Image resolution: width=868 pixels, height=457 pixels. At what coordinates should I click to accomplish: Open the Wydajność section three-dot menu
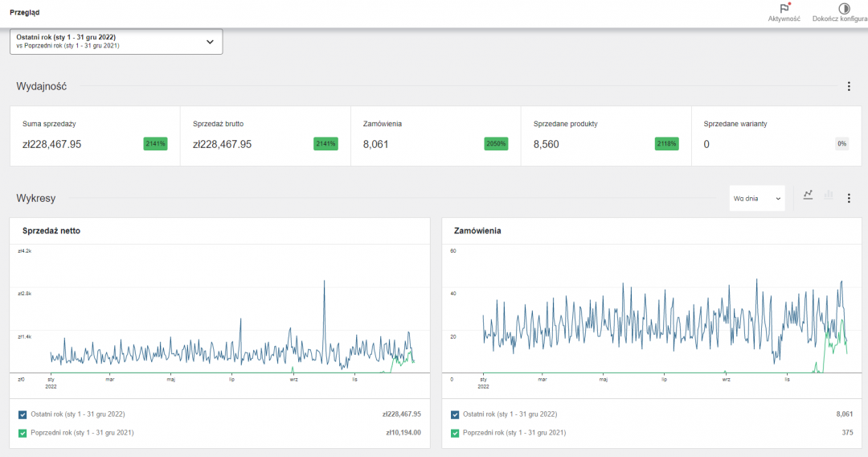click(848, 86)
